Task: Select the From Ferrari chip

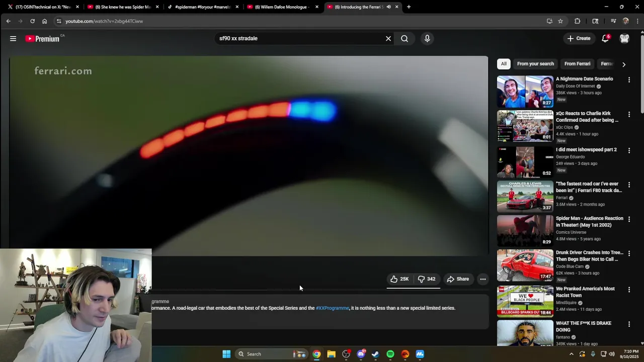Action: (577, 64)
